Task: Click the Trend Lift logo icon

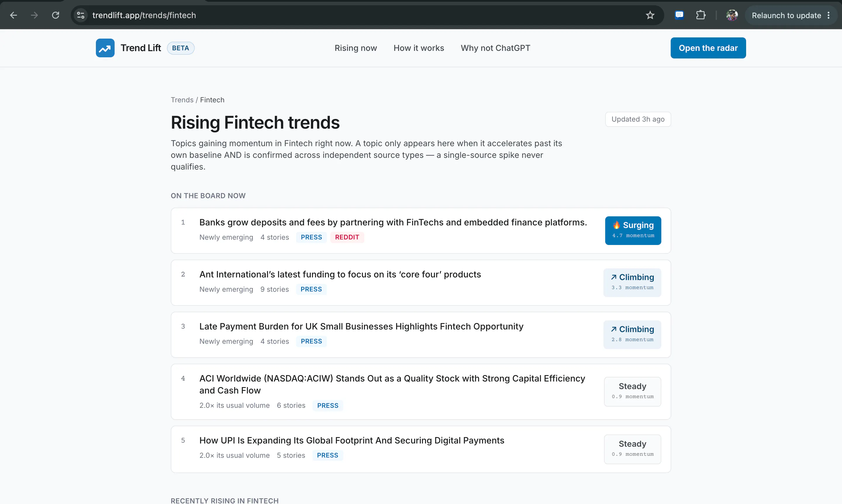Action: 105,48
